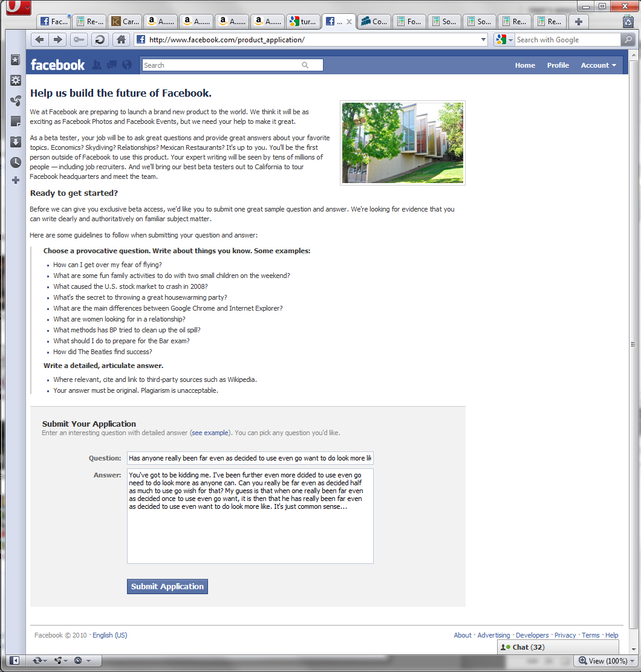The width and height of the screenshot is (641, 672).
Task: Open the Notes panel in sidebar
Action: pos(16,121)
